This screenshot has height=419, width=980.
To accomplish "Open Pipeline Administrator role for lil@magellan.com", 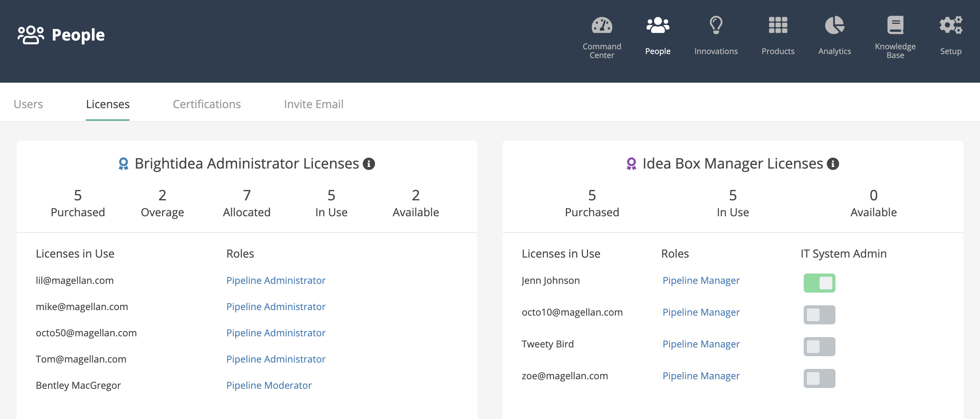I will click(276, 281).
